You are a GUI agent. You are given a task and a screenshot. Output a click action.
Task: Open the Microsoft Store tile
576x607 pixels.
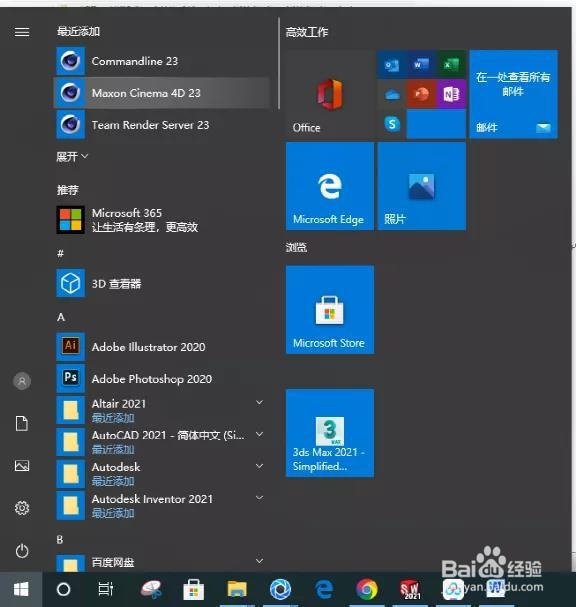click(x=330, y=310)
